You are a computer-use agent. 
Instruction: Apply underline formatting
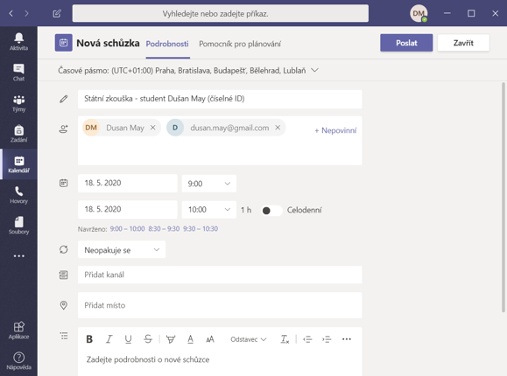[128, 339]
